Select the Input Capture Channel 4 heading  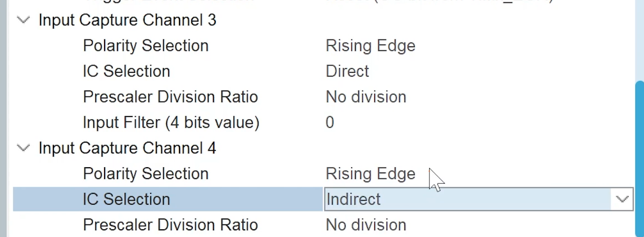click(127, 149)
